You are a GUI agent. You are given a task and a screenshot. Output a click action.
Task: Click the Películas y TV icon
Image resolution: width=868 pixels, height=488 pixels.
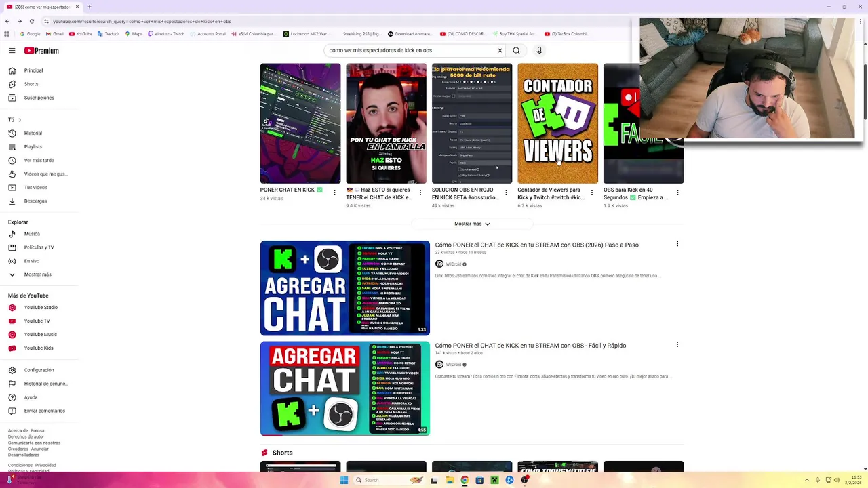(x=12, y=247)
